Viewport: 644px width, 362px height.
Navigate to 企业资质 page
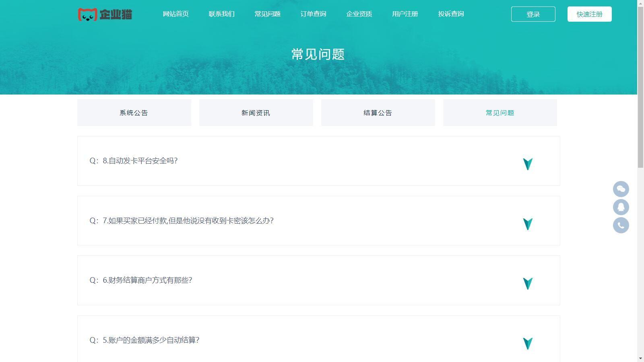[359, 14]
